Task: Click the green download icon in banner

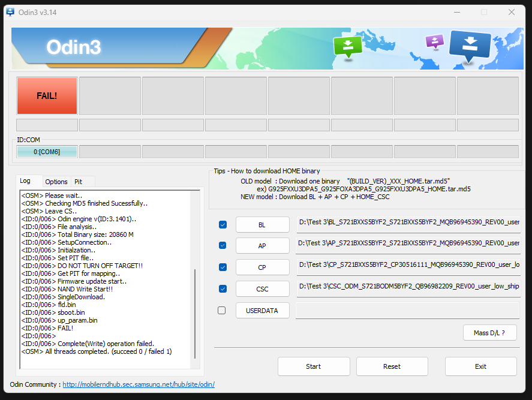Action: [x=348, y=46]
